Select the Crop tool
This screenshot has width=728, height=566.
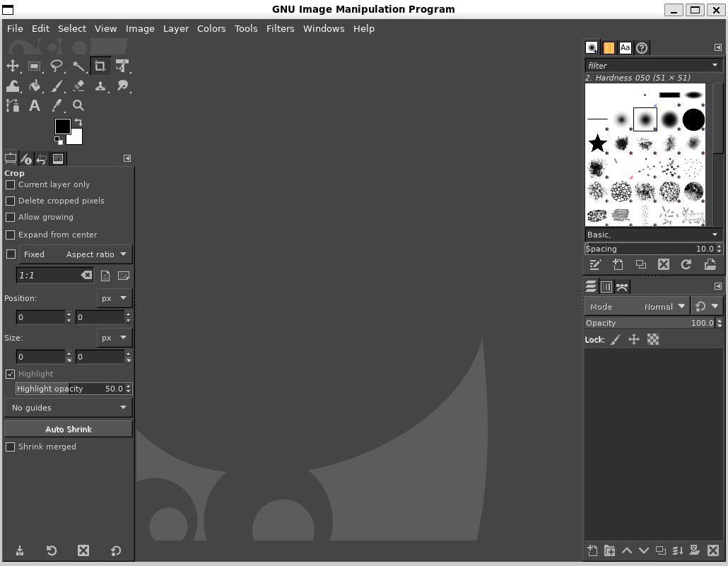(100, 66)
